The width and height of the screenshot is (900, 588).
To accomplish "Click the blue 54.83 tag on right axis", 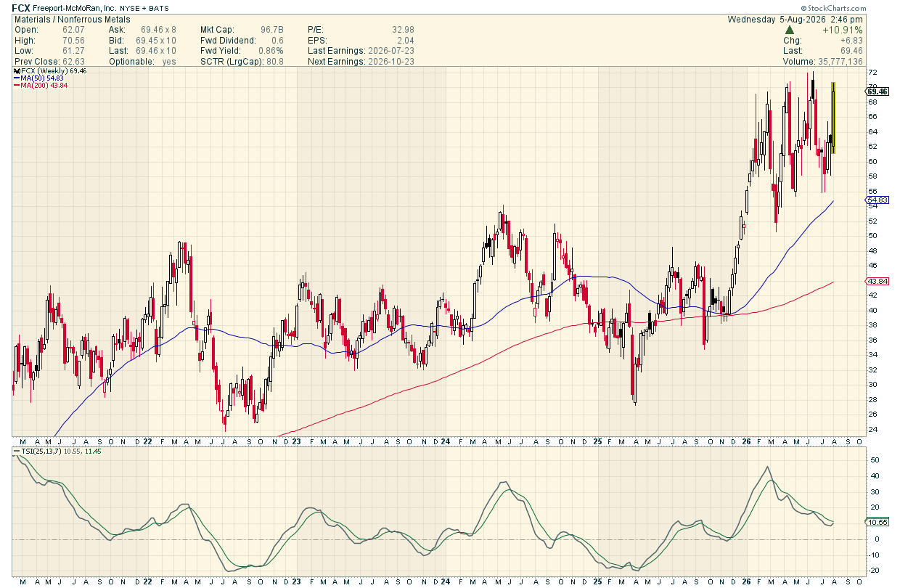I will 878,200.
